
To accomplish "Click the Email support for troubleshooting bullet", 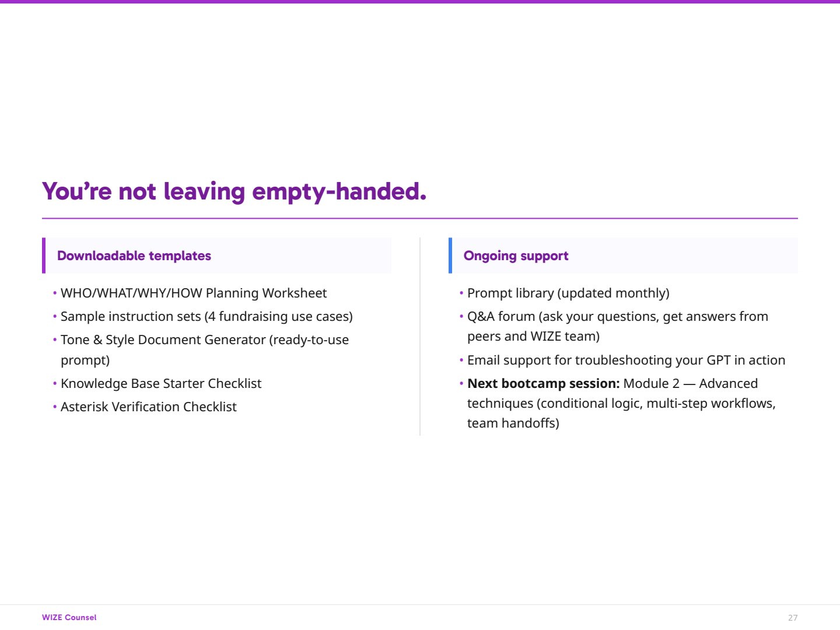I will point(626,360).
